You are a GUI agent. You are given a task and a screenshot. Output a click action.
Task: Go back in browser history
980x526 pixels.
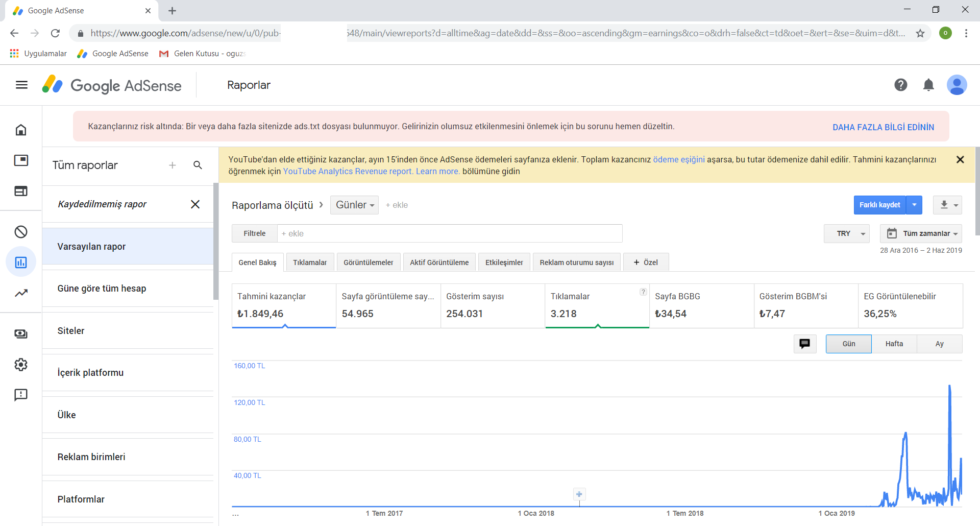point(14,33)
